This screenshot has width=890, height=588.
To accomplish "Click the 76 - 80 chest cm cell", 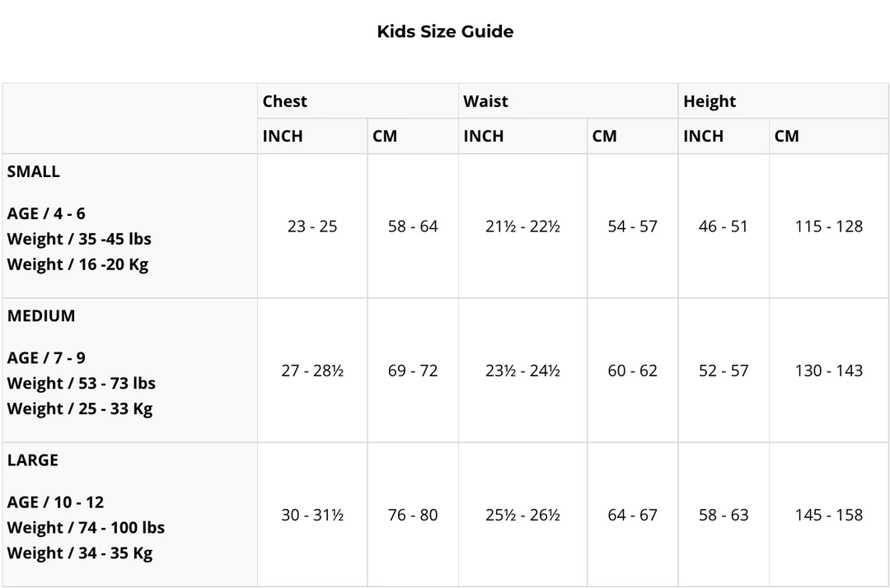I will [413, 515].
